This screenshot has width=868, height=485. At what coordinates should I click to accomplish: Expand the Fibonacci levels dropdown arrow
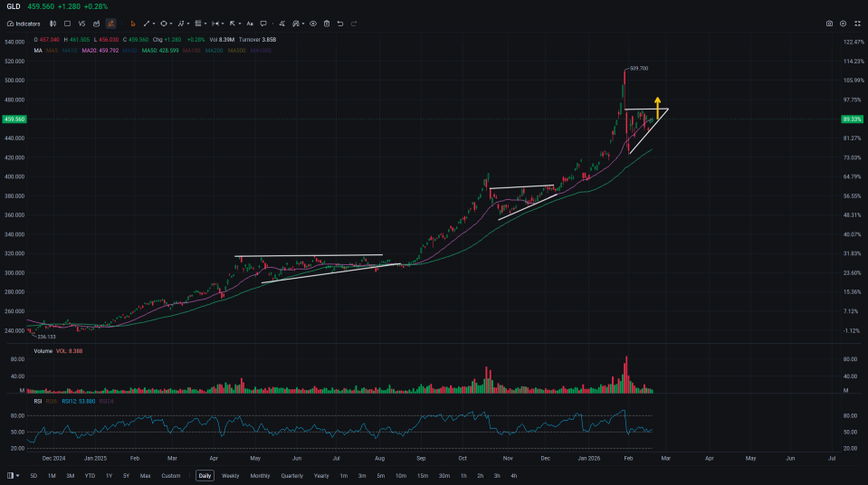pyautogui.click(x=205, y=24)
